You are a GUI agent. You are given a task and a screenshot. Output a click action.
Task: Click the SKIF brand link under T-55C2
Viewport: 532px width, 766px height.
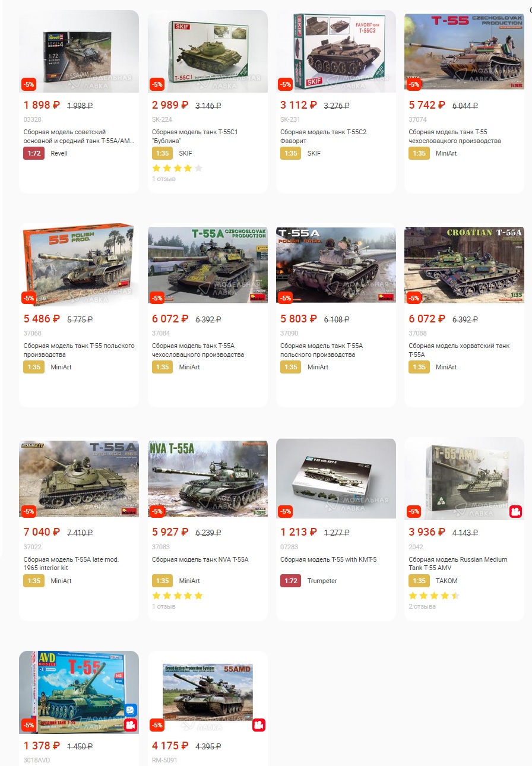pyautogui.click(x=314, y=153)
